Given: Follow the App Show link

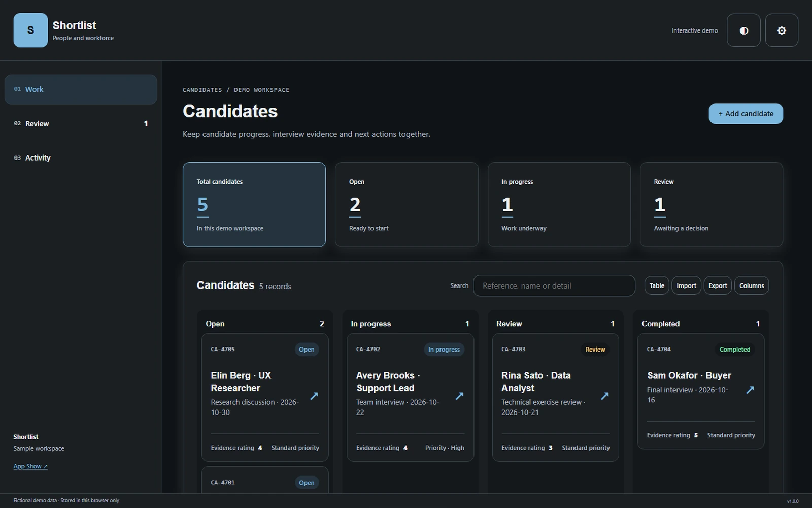Looking at the screenshot, I should pos(30,466).
